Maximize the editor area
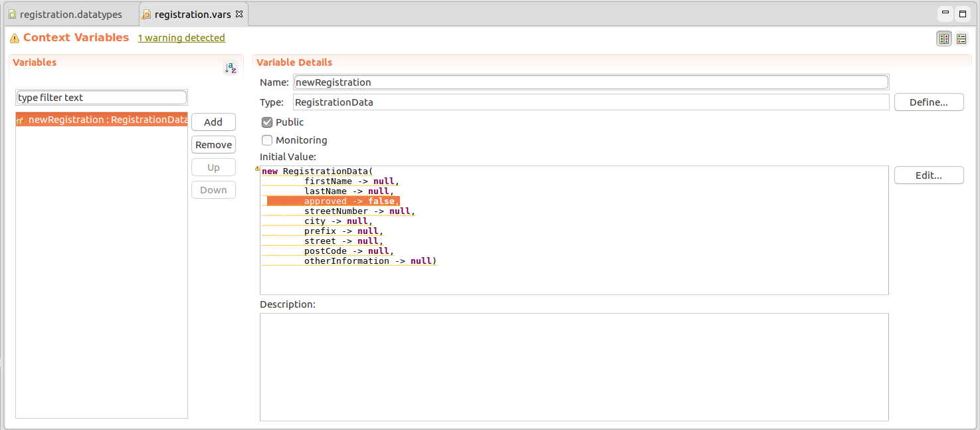This screenshot has height=430, width=980. pyautogui.click(x=963, y=13)
